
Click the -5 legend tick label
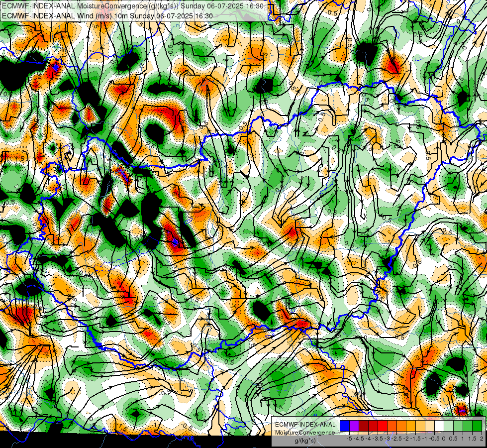point(349,439)
